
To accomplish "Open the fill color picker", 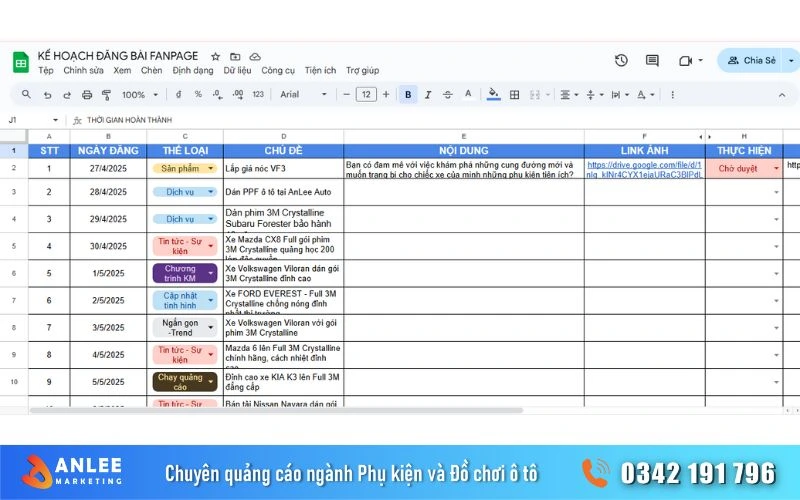I will point(493,94).
